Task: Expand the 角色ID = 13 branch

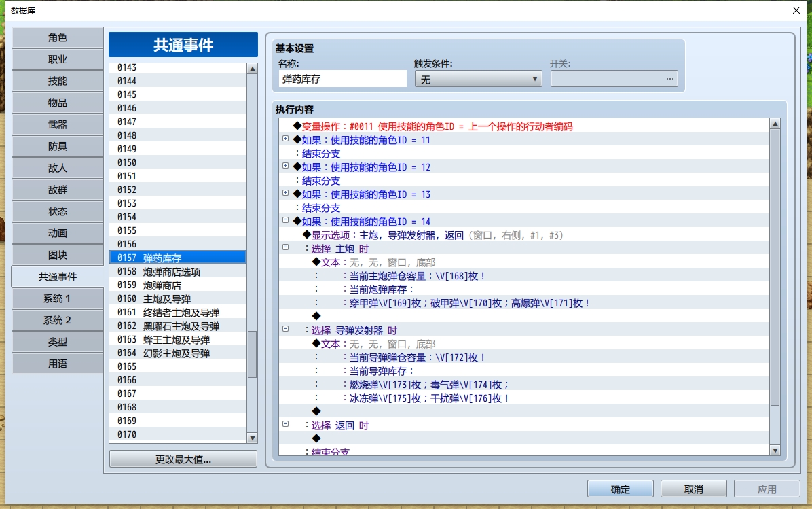Action: pos(285,193)
